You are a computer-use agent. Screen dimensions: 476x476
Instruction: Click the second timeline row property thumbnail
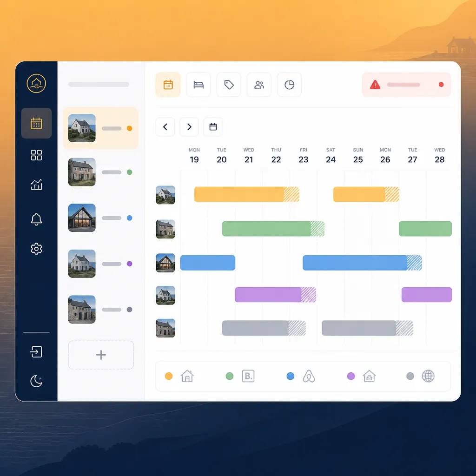click(165, 229)
